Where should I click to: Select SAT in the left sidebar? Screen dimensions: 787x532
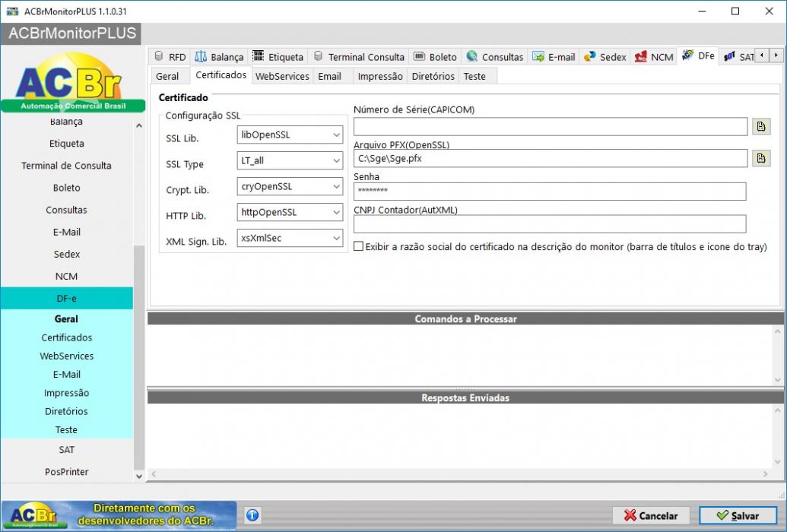point(67,450)
